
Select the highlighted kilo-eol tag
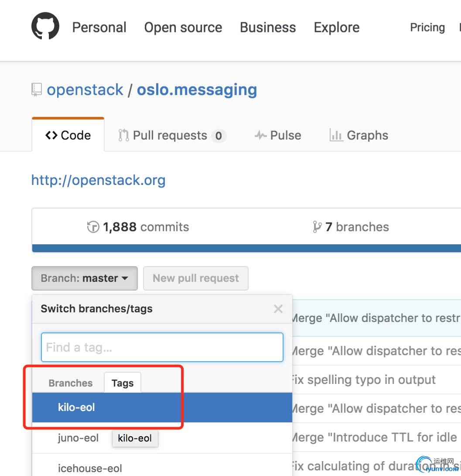pyautogui.click(x=162, y=408)
